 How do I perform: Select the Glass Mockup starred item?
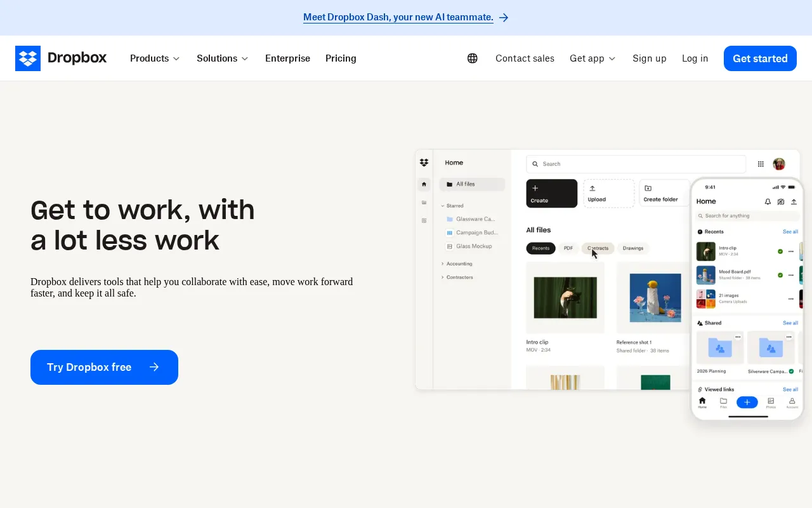click(x=469, y=246)
